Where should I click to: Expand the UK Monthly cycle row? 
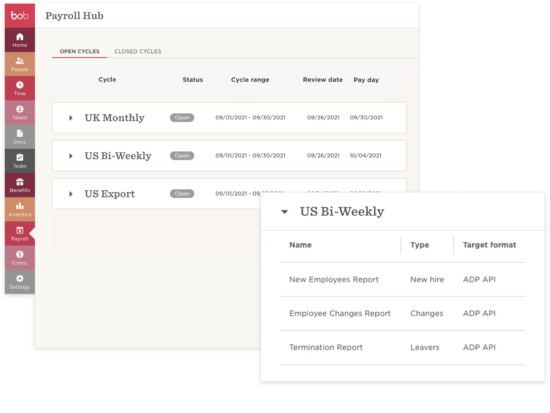tap(71, 118)
